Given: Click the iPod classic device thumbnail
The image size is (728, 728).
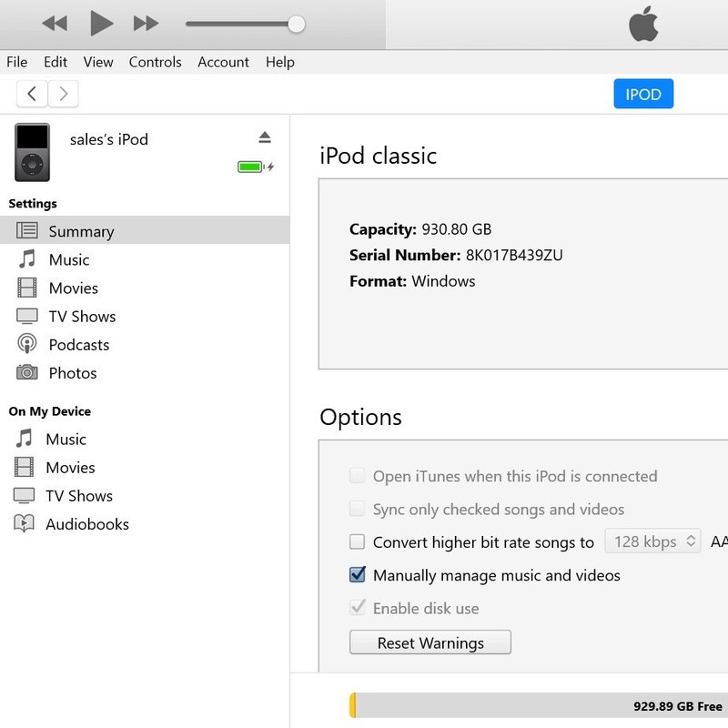Looking at the screenshot, I should click(x=32, y=152).
